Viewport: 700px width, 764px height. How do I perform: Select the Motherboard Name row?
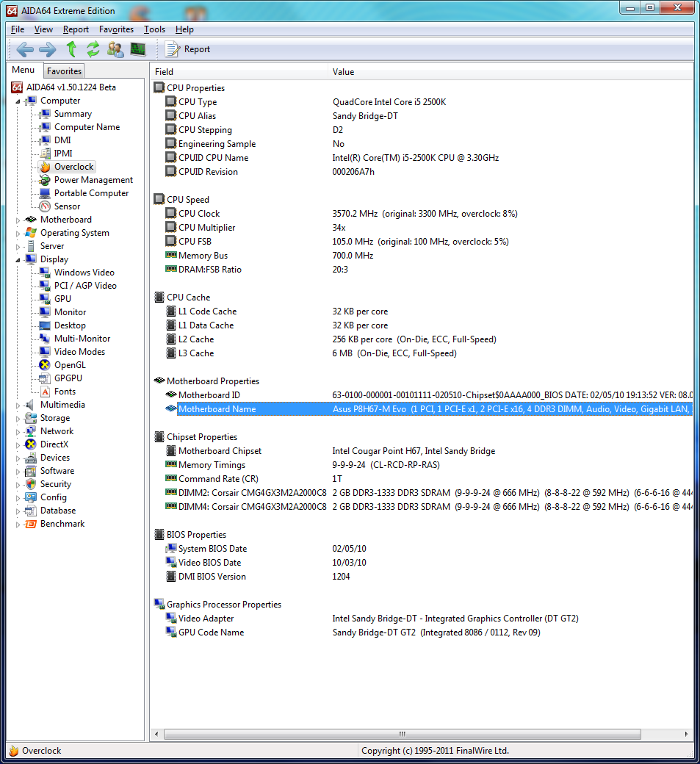pyautogui.click(x=429, y=408)
